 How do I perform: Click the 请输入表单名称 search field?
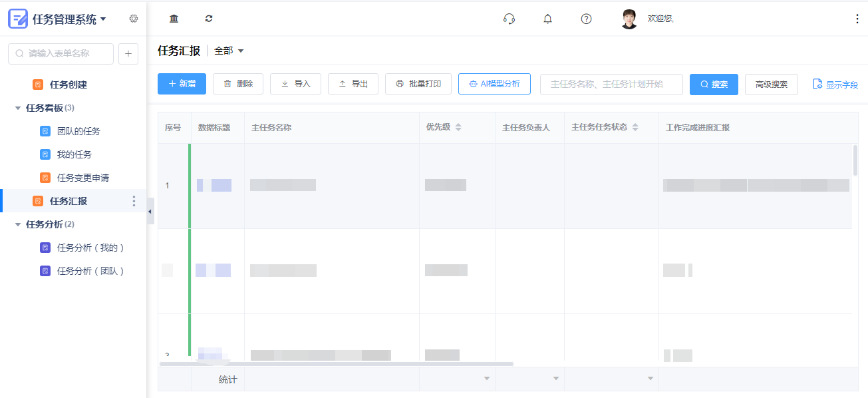coord(61,54)
